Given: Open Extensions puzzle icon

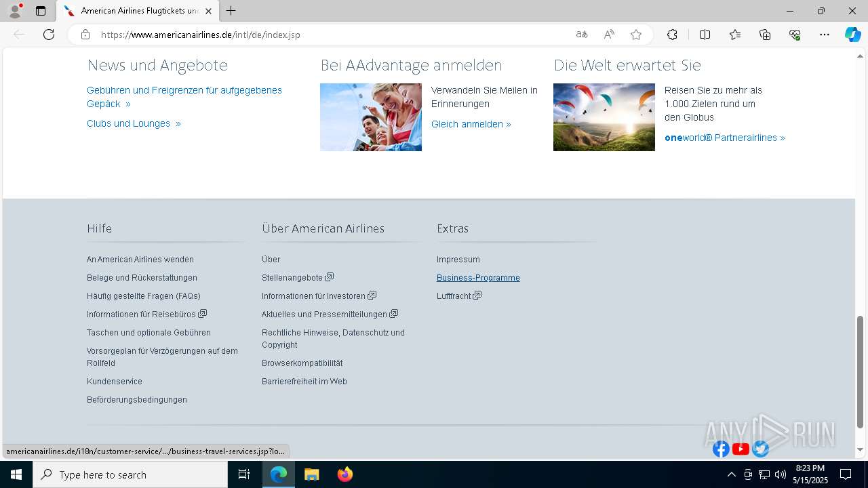Looking at the screenshot, I should 672,35.
